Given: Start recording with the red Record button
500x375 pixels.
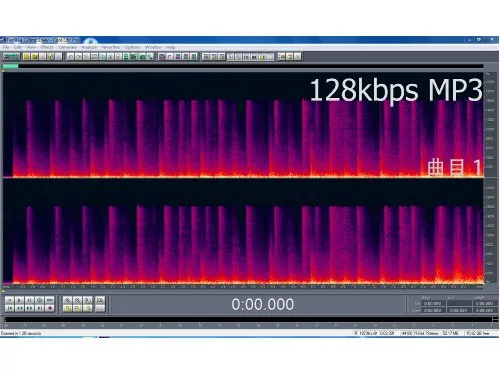Looking at the screenshot, I should [x=49, y=308].
